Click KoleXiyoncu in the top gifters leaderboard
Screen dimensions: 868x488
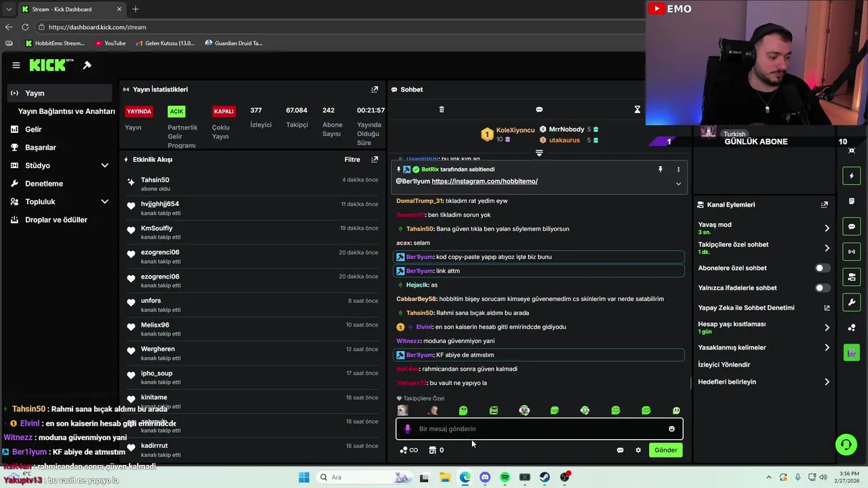[x=515, y=130]
